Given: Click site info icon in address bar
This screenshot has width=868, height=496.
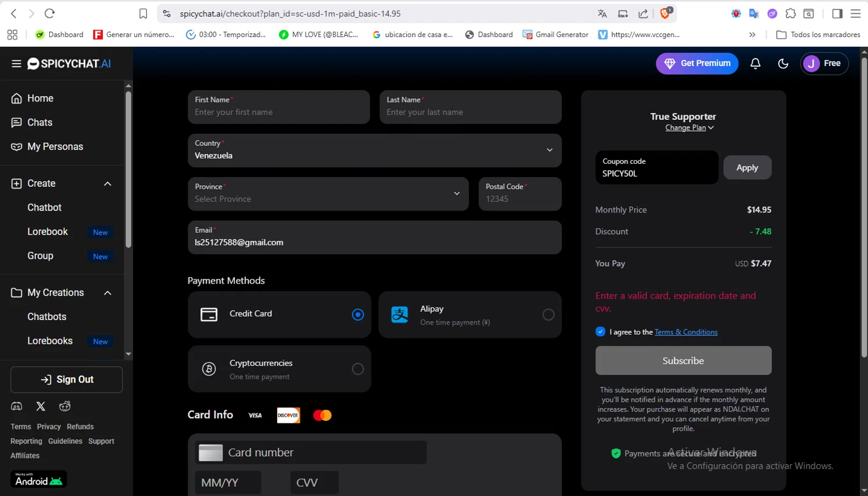Looking at the screenshot, I should (x=167, y=13).
